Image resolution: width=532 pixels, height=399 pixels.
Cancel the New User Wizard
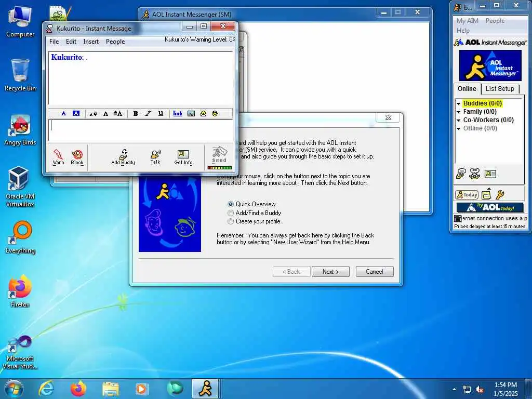(375, 271)
